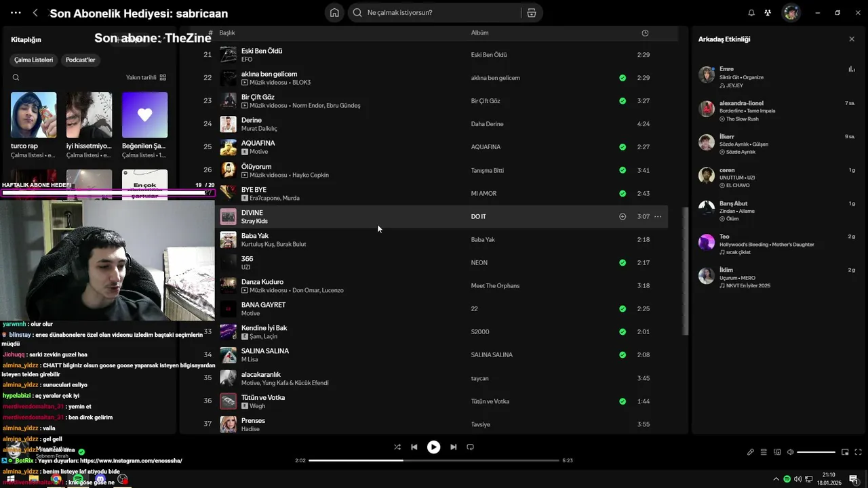Open the Home page icon
This screenshot has width=868, height=488.
[334, 12]
